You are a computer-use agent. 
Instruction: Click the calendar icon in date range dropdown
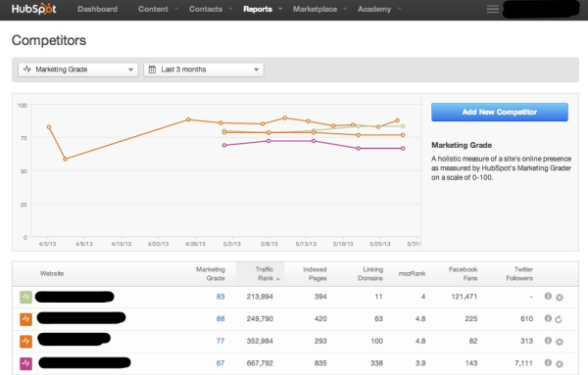[152, 70]
